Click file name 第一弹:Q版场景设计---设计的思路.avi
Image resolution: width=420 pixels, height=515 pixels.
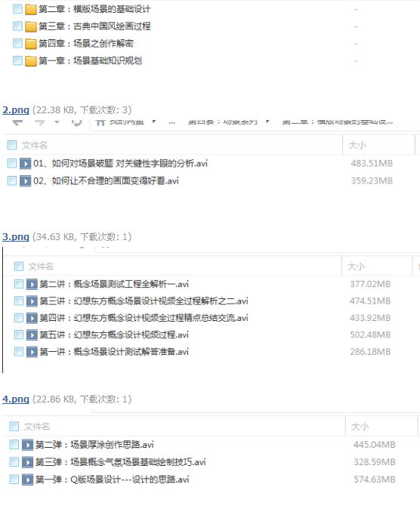click(x=113, y=480)
